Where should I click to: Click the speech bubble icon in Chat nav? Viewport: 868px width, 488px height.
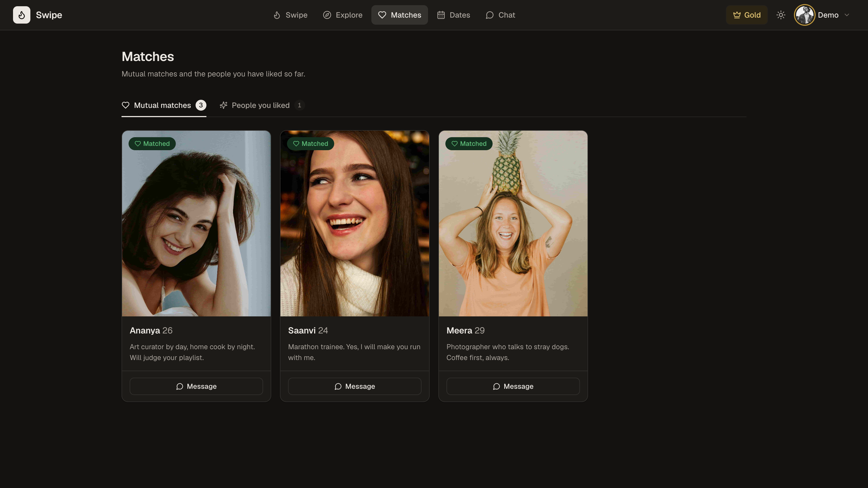490,15
